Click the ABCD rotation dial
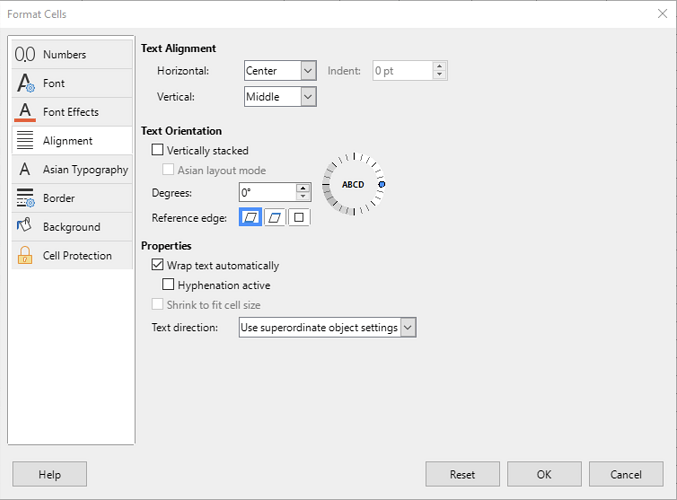The width and height of the screenshot is (677, 500). [x=353, y=184]
